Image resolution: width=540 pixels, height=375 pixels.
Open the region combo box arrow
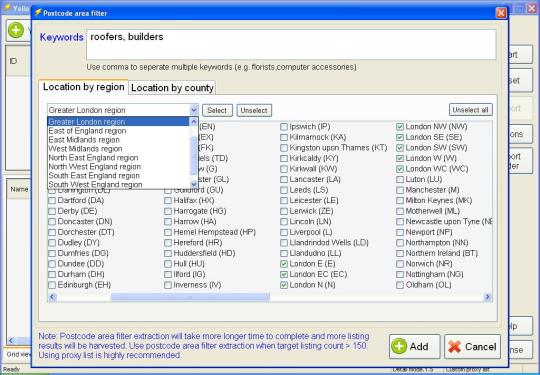[x=194, y=110]
